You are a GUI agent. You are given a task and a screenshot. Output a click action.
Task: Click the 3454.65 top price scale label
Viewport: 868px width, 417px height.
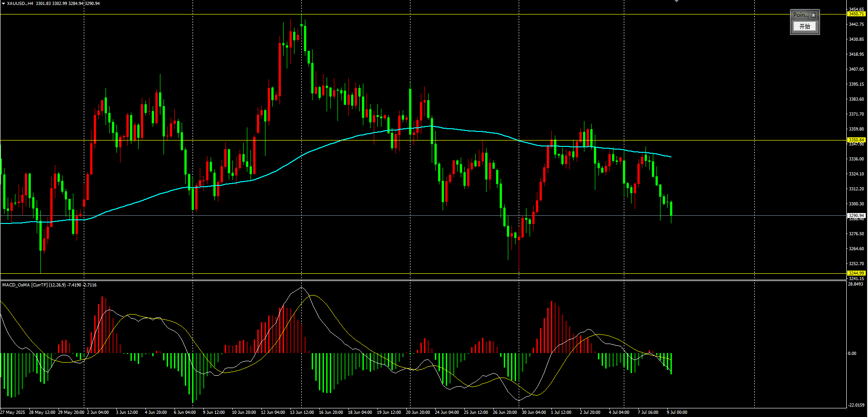(x=856, y=9)
